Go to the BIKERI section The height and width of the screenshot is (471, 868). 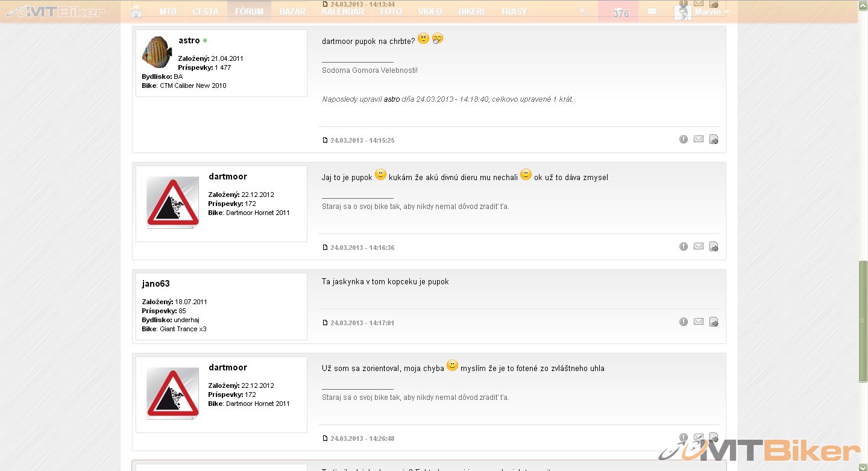[471, 11]
